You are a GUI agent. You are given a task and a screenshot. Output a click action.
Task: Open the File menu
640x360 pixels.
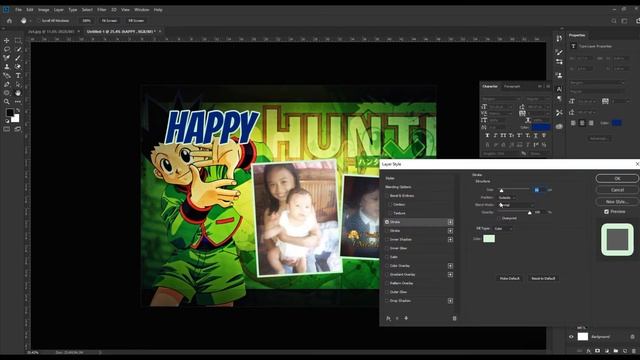tap(18, 9)
